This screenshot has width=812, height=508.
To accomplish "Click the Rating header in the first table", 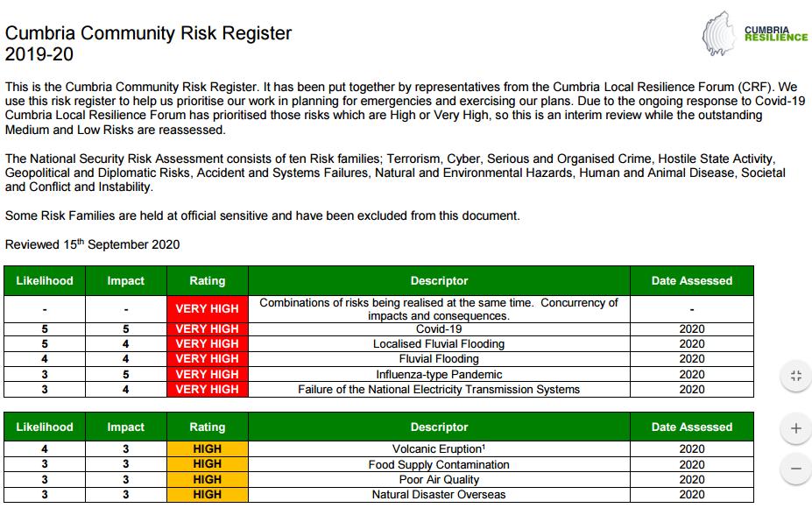I will (207, 281).
